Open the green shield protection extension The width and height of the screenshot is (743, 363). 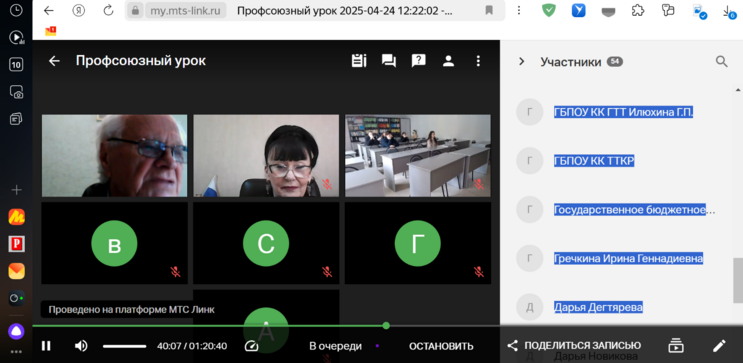coord(549,10)
